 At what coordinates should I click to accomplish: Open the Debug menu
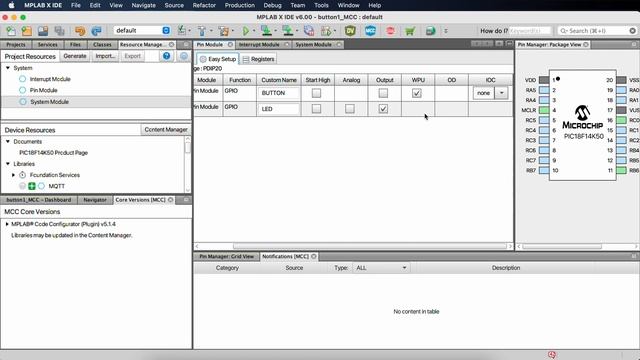(x=272, y=5)
